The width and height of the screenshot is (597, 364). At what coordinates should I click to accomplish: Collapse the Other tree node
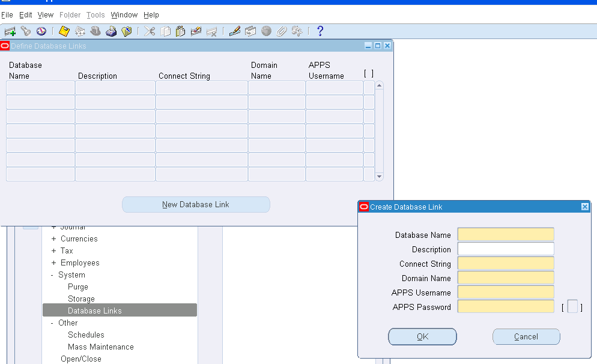[x=52, y=323]
